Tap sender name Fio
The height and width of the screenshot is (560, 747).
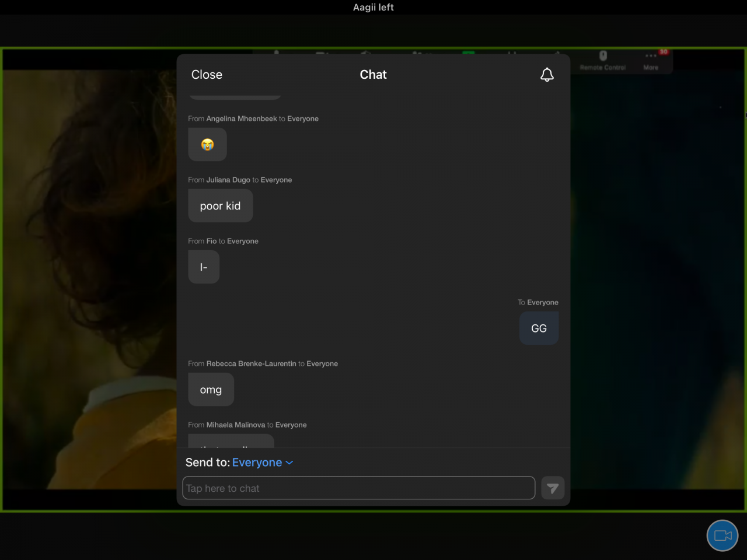(x=211, y=241)
